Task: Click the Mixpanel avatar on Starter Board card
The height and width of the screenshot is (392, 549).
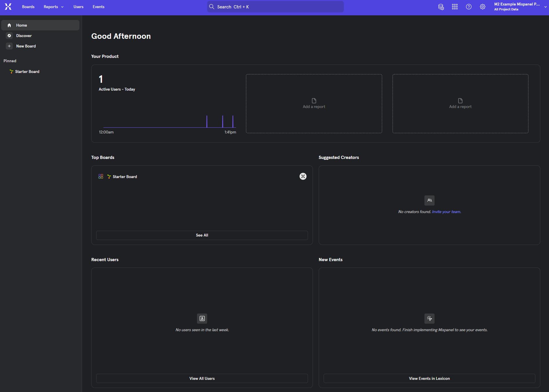Action: 303,176
